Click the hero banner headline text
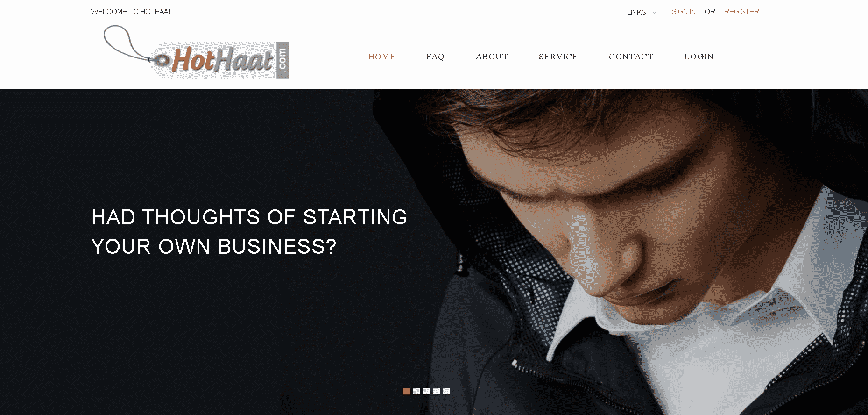Image resolution: width=868 pixels, height=415 pixels. [249, 232]
